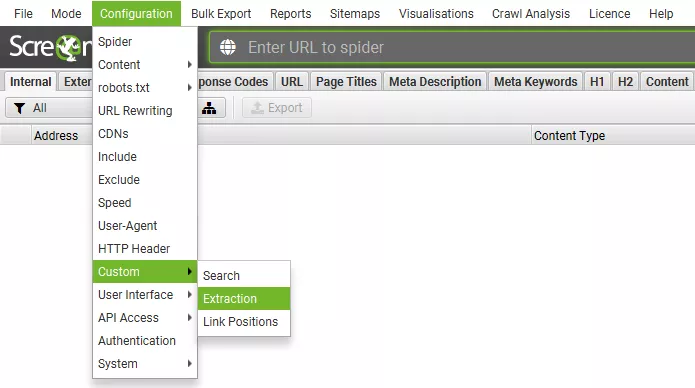Image resolution: width=695 pixels, height=388 pixels.
Task: Select Speed menu entry
Action: 145,203
